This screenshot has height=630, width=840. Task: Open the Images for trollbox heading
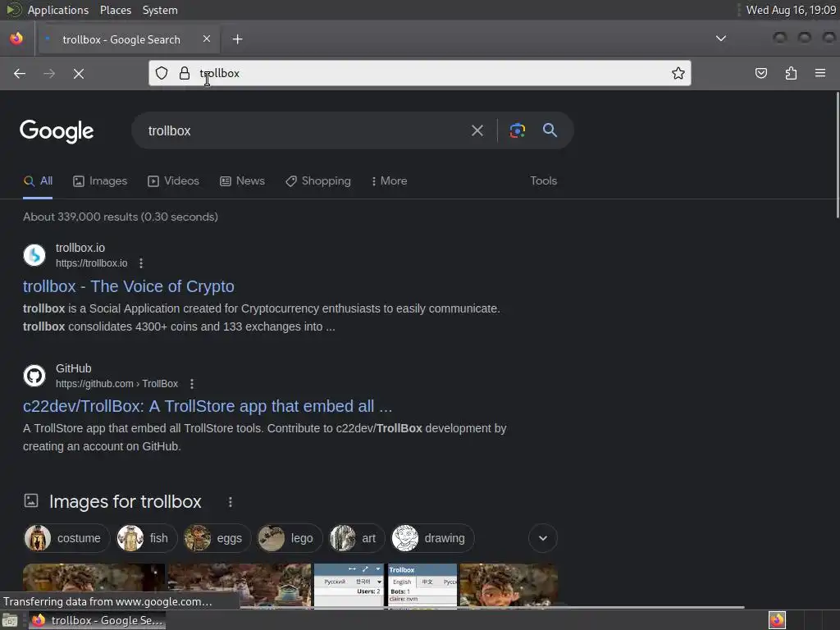(x=126, y=502)
